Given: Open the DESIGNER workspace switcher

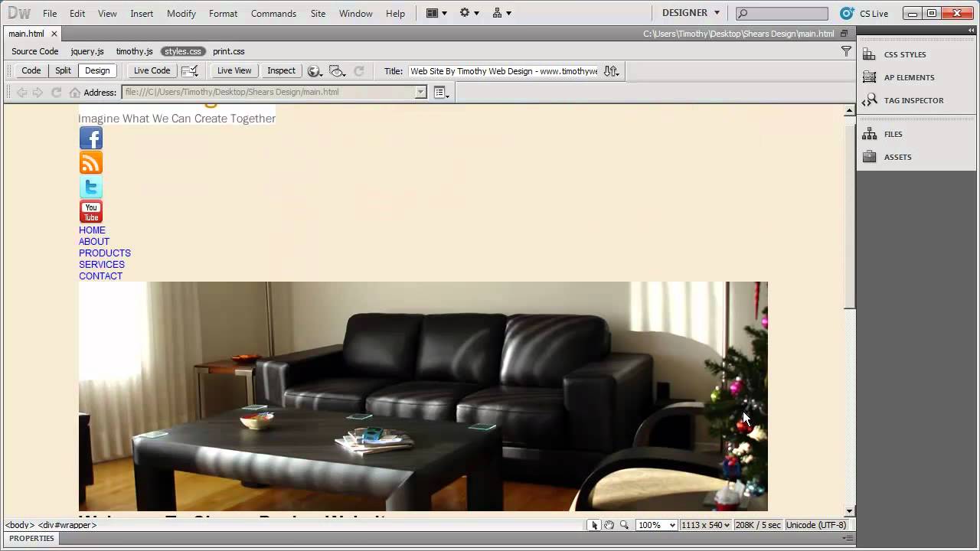Looking at the screenshot, I should (691, 13).
